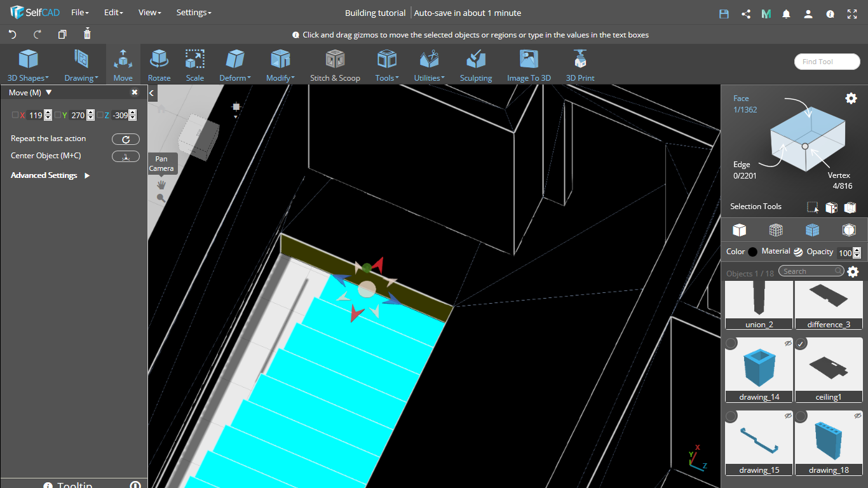The width and height of the screenshot is (868, 488).
Task: Open the Image To 3D tool
Action: [x=529, y=65]
